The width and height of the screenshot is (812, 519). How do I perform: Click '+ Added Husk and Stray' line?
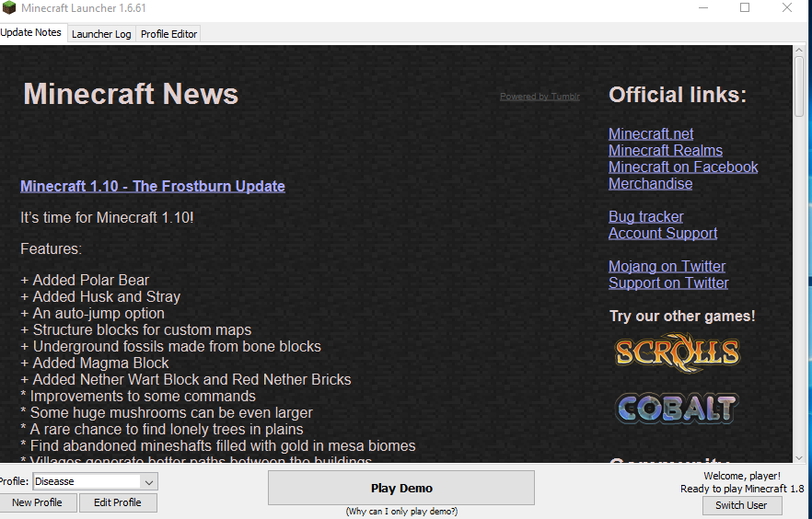pos(100,296)
